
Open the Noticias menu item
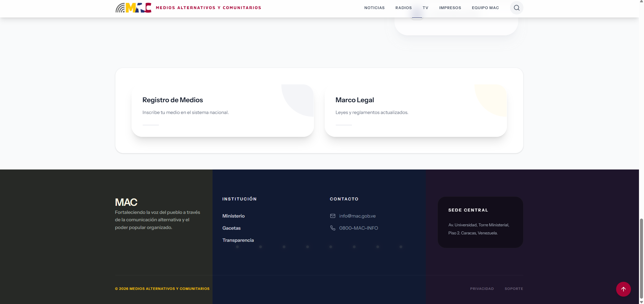(x=374, y=8)
